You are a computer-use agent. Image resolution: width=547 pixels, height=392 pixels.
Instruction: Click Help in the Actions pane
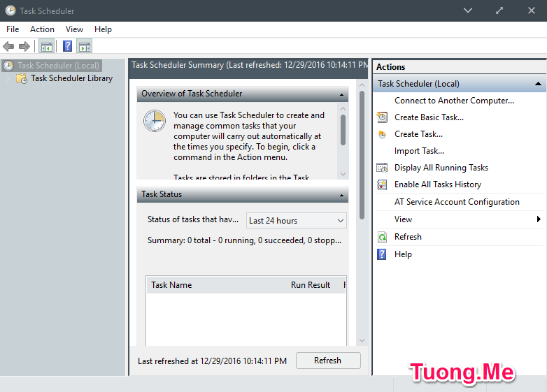[403, 254]
